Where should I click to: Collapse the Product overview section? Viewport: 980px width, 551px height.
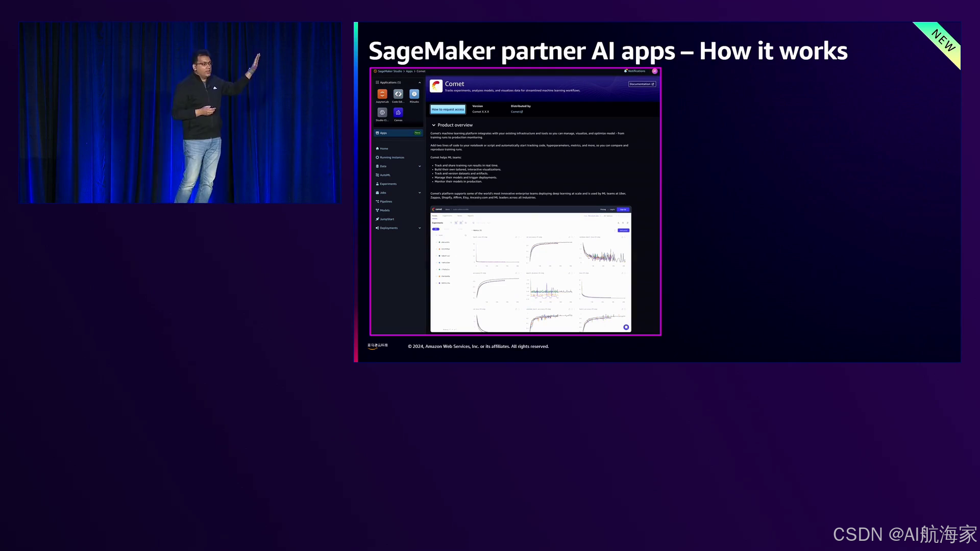point(434,125)
